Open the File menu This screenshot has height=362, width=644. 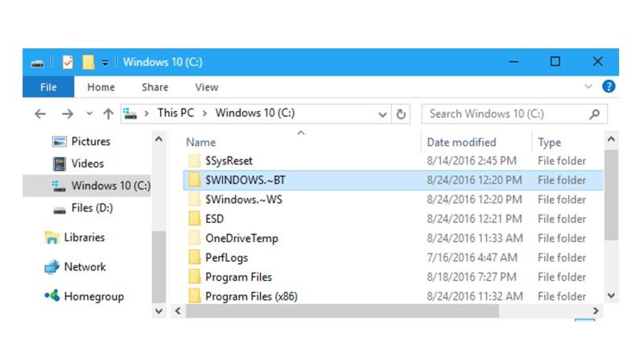click(x=48, y=87)
